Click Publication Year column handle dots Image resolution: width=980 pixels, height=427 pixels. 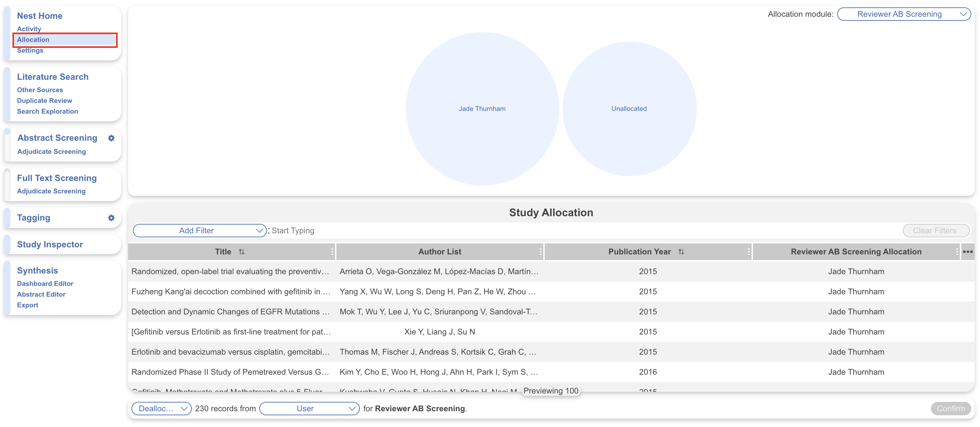(748, 252)
